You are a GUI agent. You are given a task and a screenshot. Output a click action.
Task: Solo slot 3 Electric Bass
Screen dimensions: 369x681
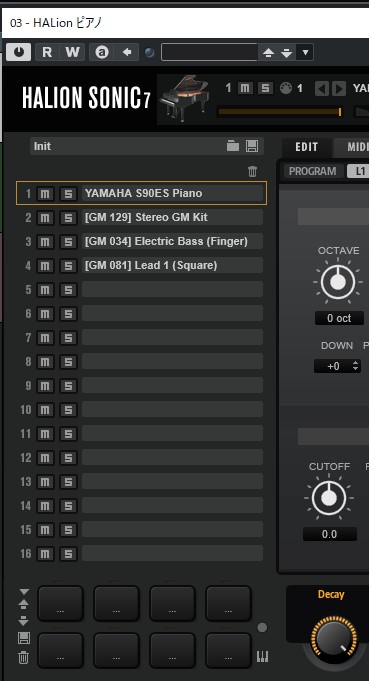point(68,242)
